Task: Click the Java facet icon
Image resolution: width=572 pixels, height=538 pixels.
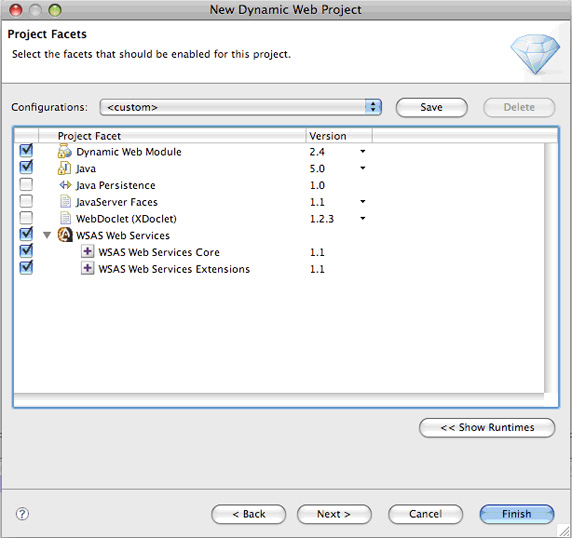Action: pos(65,168)
